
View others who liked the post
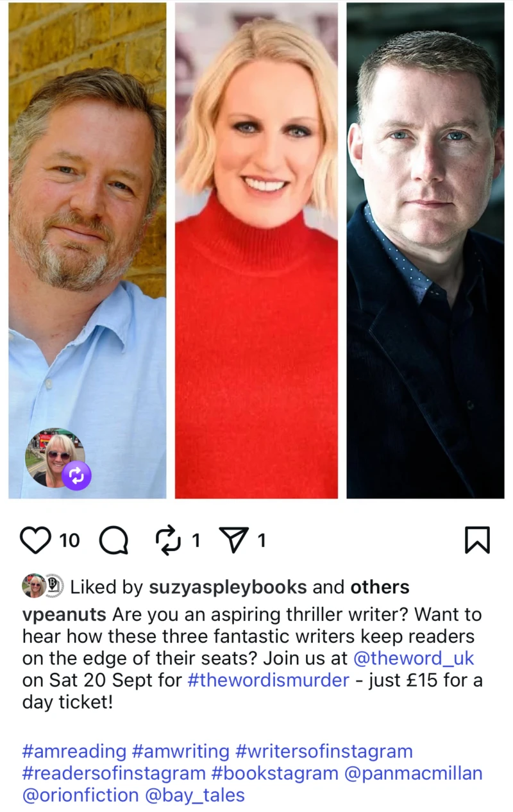(x=380, y=586)
